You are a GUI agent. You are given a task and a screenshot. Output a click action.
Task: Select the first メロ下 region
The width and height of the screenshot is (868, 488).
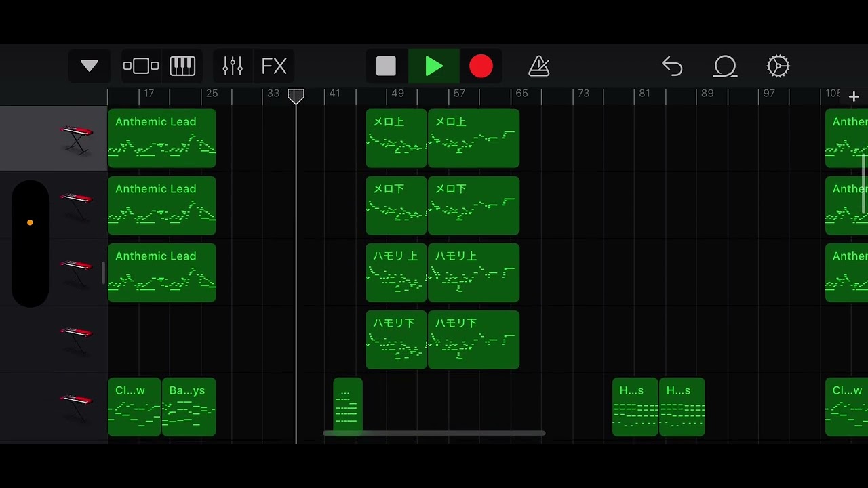pos(396,205)
